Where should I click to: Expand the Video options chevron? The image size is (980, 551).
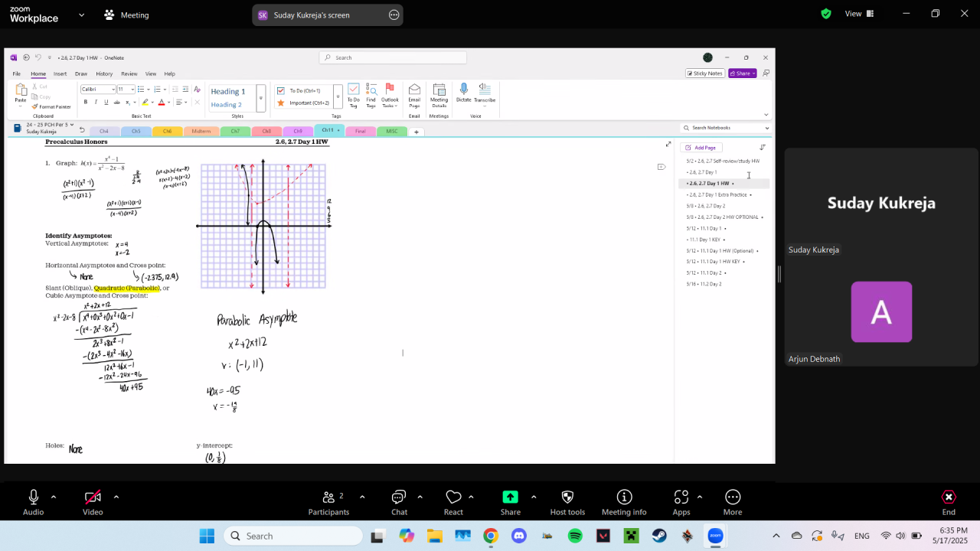(116, 497)
